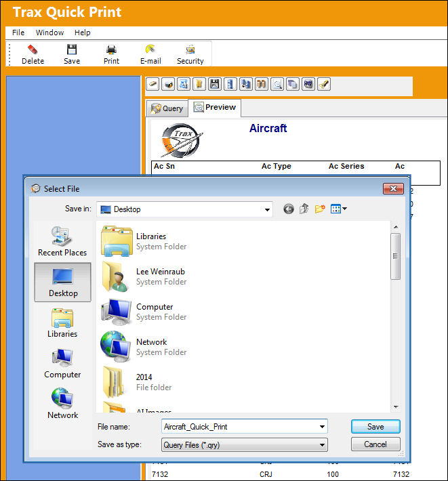The height and width of the screenshot is (481, 448).
Task: Open the Save as type combo box
Action: (x=244, y=445)
